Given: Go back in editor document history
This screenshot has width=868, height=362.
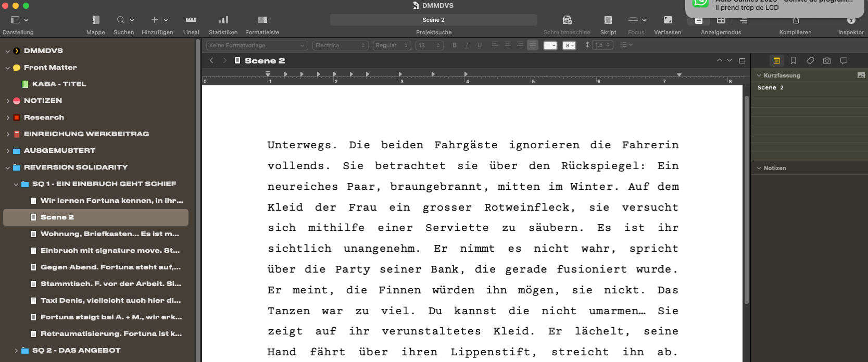Looking at the screenshot, I should pos(211,60).
